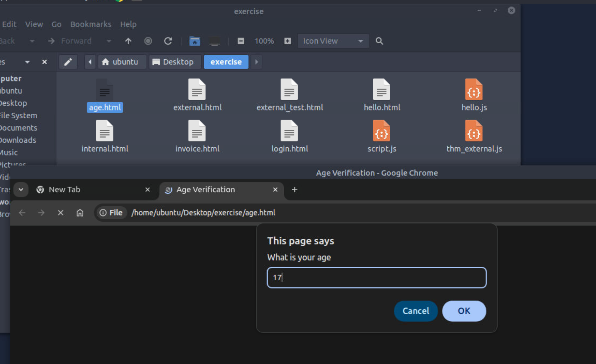Select the thm_external.js file icon
The width and height of the screenshot is (596, 364).
tap(474, 131)
